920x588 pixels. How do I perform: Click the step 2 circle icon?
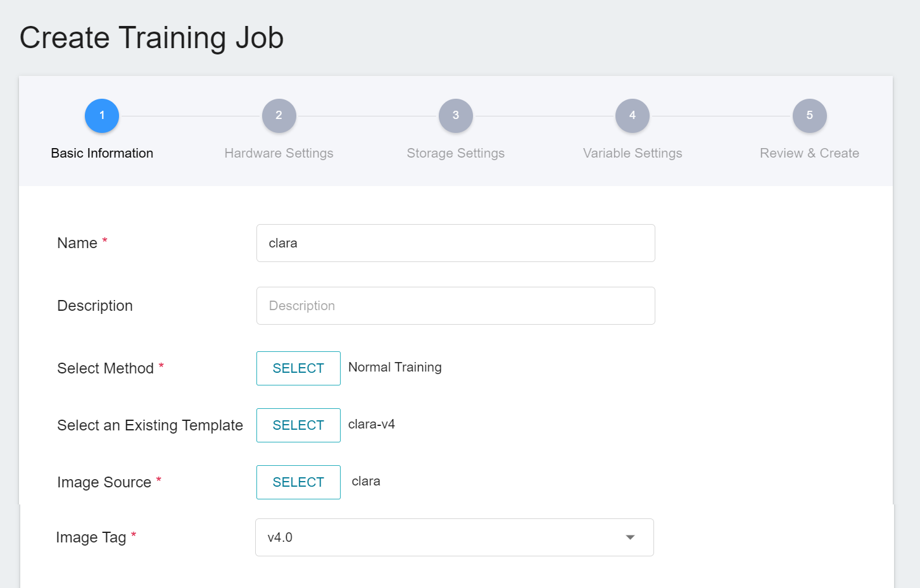[x=279, y=116]
